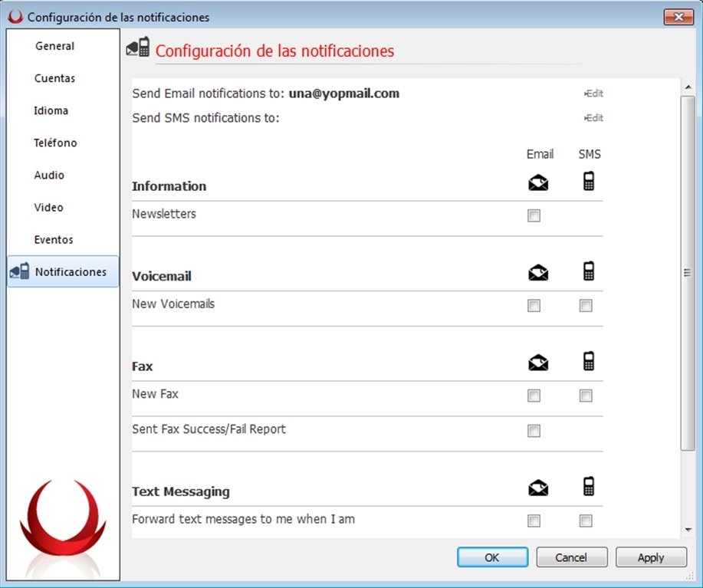
Task: Edit the SMS notification number
Action: 593,118
